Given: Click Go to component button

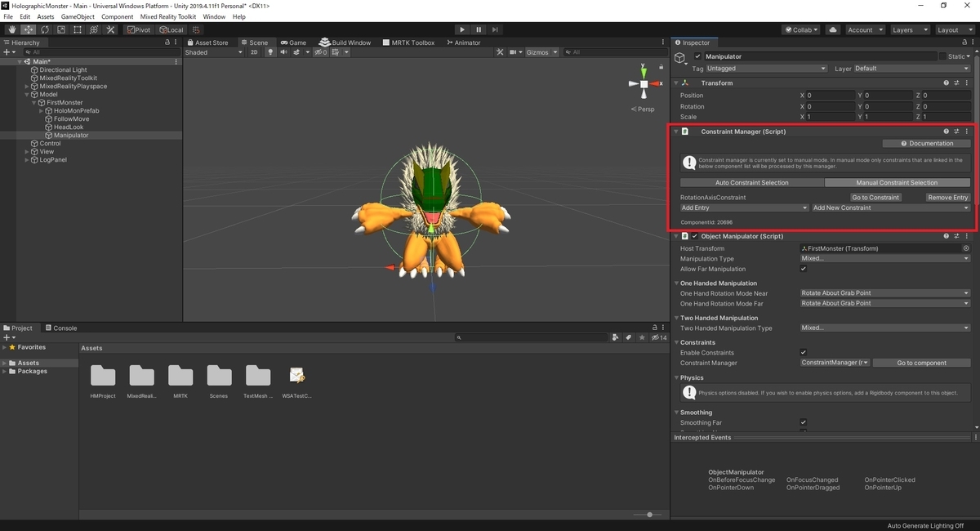Looking at the screenshot, I should click(921, 363).
